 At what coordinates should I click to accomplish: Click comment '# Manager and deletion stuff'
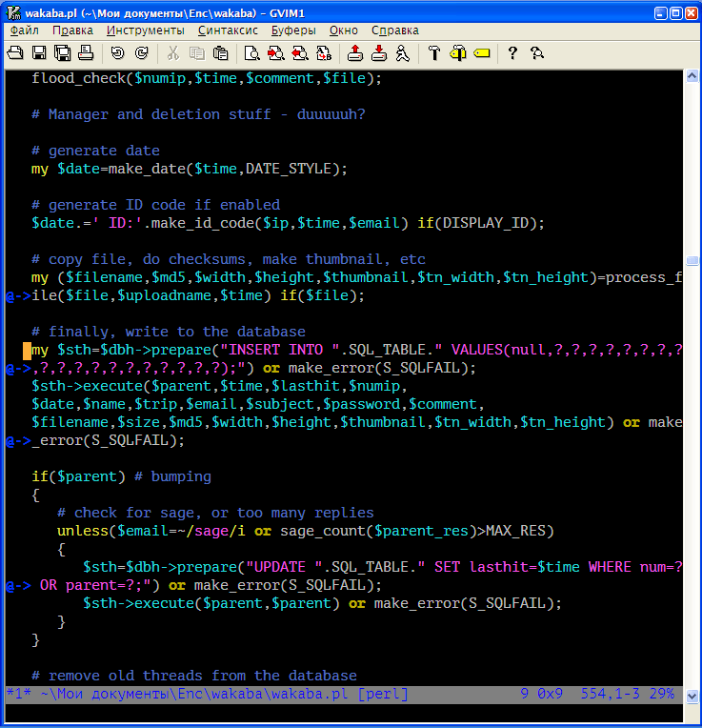tap(198, 114)
